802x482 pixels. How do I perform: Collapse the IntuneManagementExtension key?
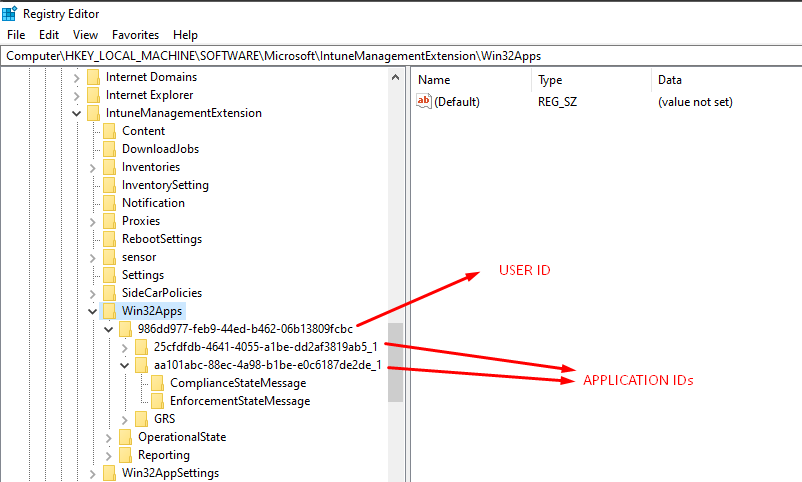tap(76, 114)
